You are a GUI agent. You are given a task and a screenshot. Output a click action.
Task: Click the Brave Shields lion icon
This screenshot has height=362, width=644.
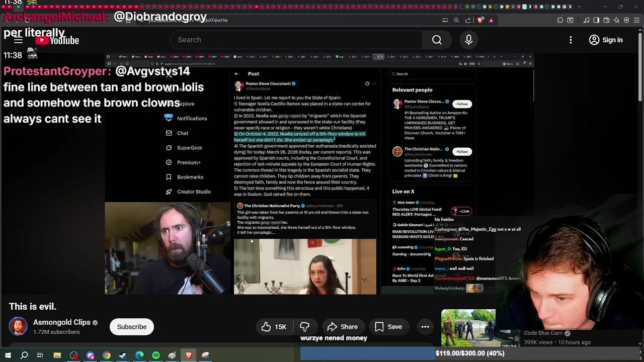481,20
